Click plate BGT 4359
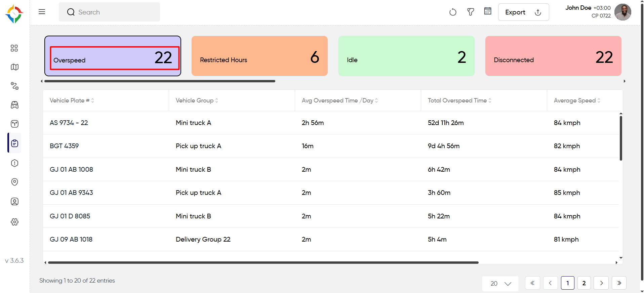The width and height of the screenshot is (644, 293). (x=64, y=146)
